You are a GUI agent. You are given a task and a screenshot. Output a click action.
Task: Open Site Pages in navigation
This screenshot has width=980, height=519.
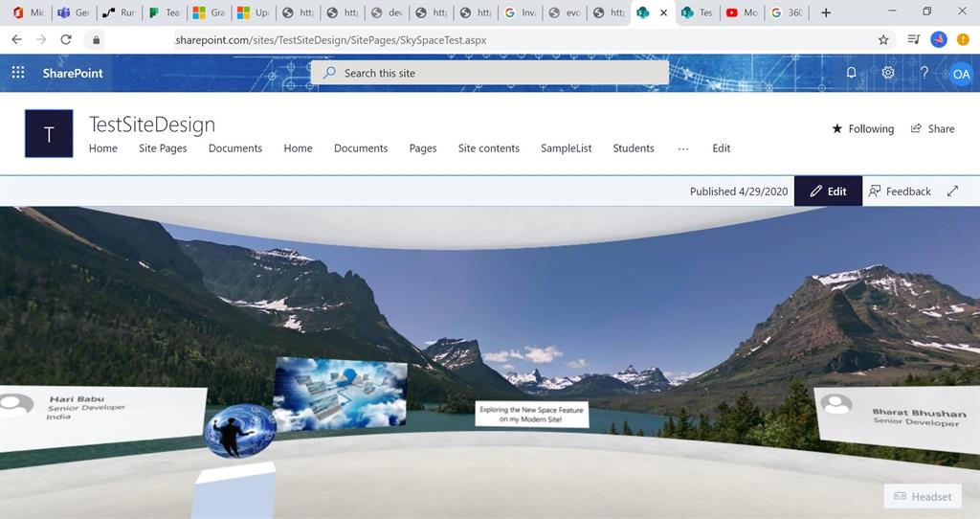coord(163,148)
